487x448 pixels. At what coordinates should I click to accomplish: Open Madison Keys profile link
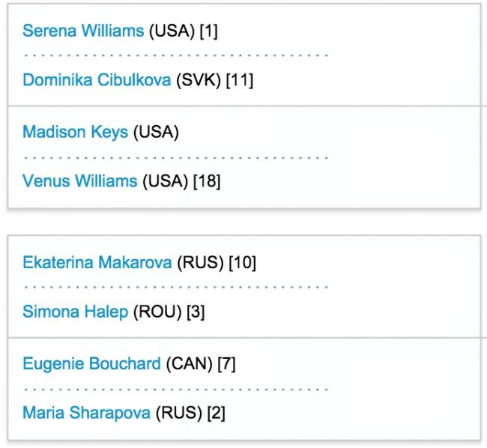click(x=75, y=133)
